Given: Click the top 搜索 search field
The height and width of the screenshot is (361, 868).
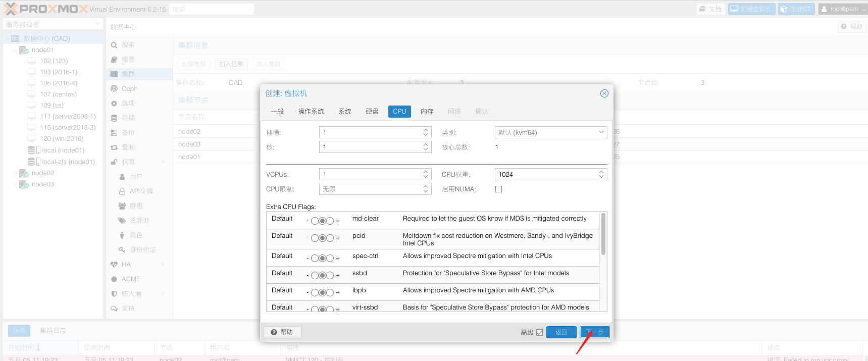Looking at the screenshot, I should tap(212, 9).
